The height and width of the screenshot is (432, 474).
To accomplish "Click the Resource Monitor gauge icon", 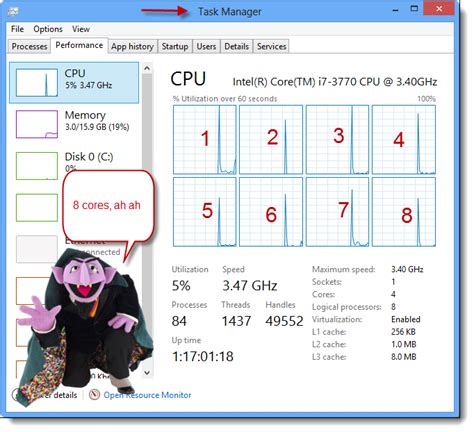I will (95, 395).
